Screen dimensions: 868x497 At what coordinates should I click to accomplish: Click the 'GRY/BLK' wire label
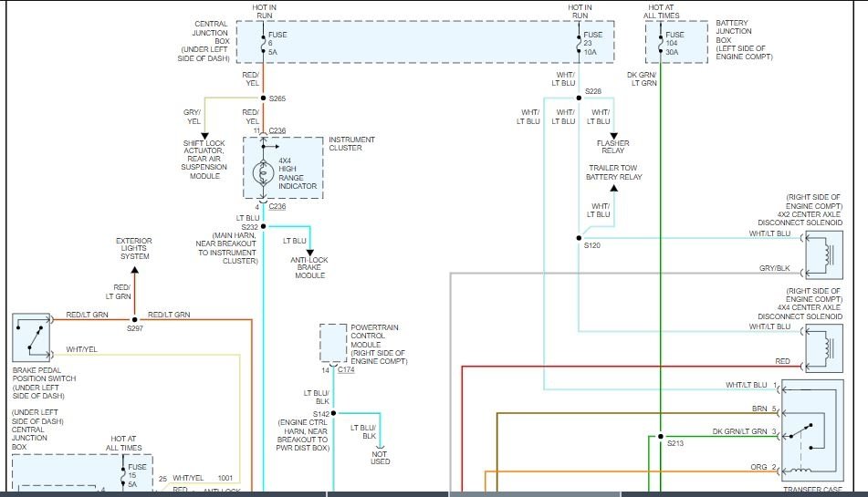pyautogui.click(x=775, y=268)
